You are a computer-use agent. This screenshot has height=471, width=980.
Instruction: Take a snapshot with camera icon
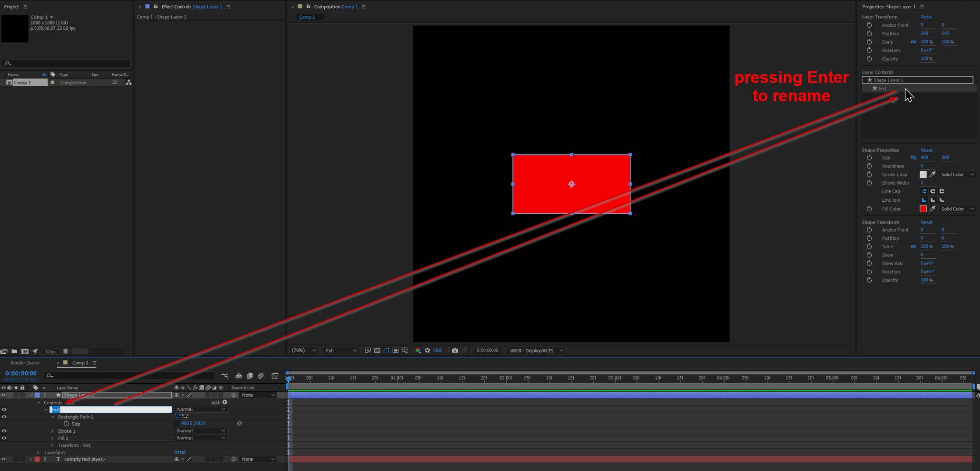(455, 350)
